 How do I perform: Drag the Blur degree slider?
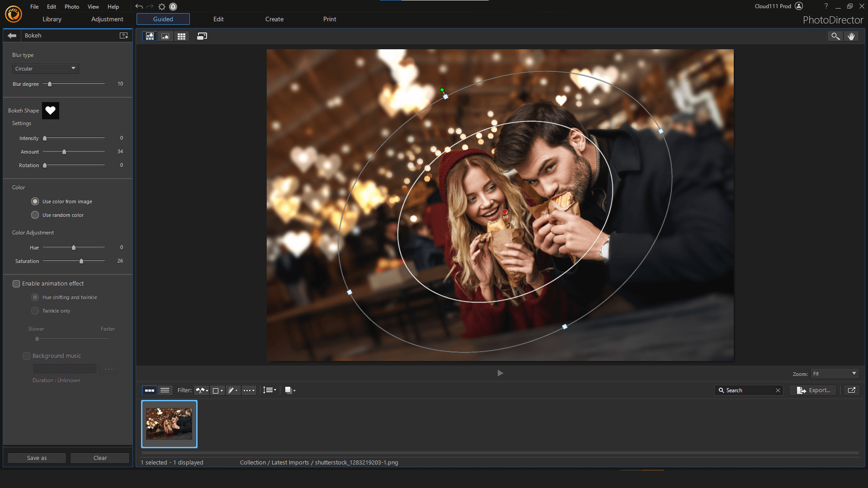click(49, 84)
